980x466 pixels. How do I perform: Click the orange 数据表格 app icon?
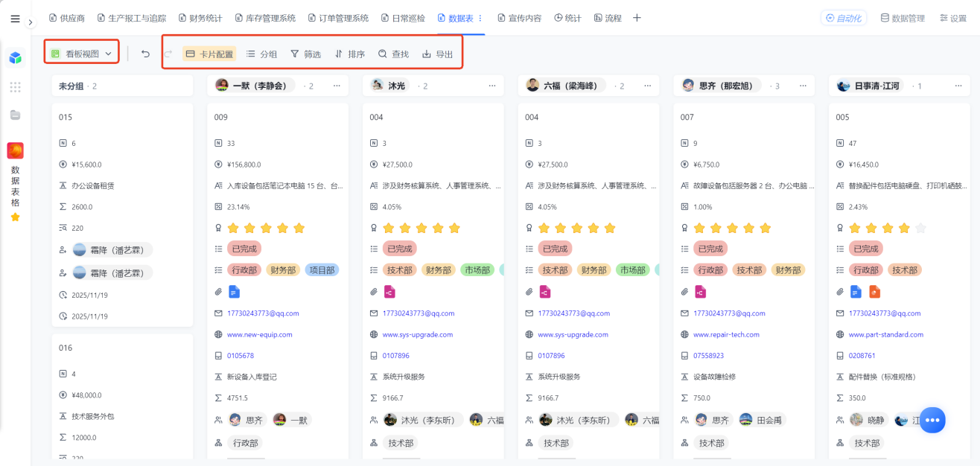(x=15, y=151)
